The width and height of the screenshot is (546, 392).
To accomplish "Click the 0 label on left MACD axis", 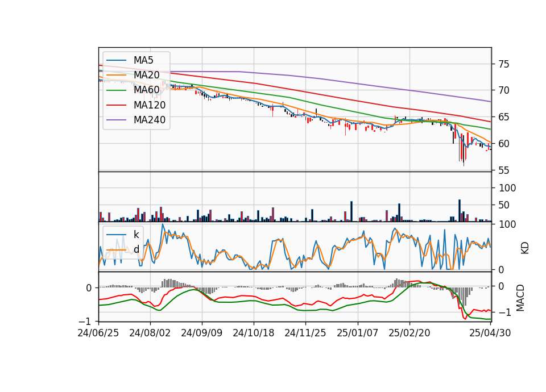I will point(89,288).
